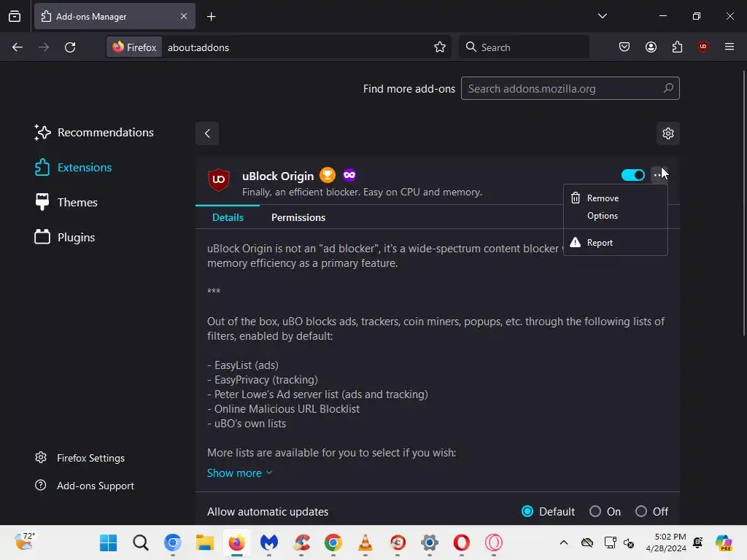Click the page vertical scrollbar
This screenshot has height=560, width=747.
[x=744, y=203]
